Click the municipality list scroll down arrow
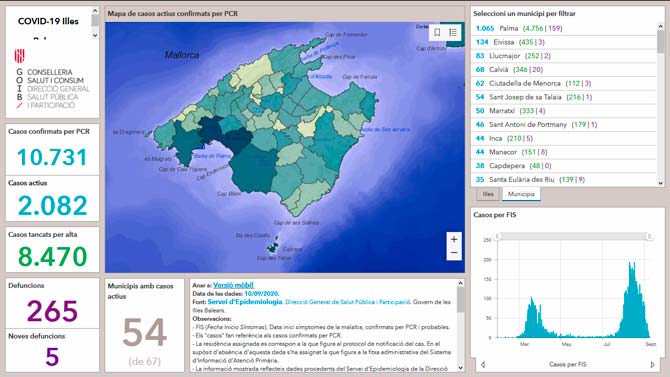The image size is (670, 377). (x=661, y=183)
